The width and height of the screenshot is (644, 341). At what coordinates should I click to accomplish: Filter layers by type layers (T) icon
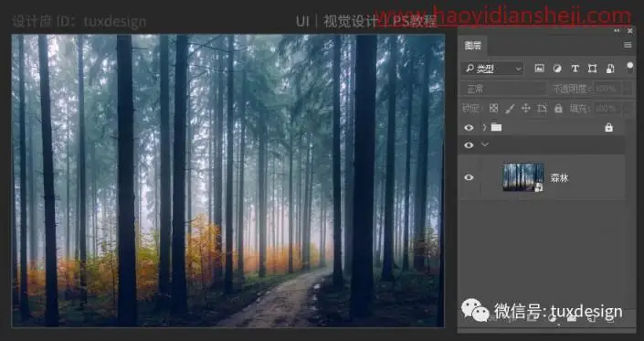[x=575, y=69]
